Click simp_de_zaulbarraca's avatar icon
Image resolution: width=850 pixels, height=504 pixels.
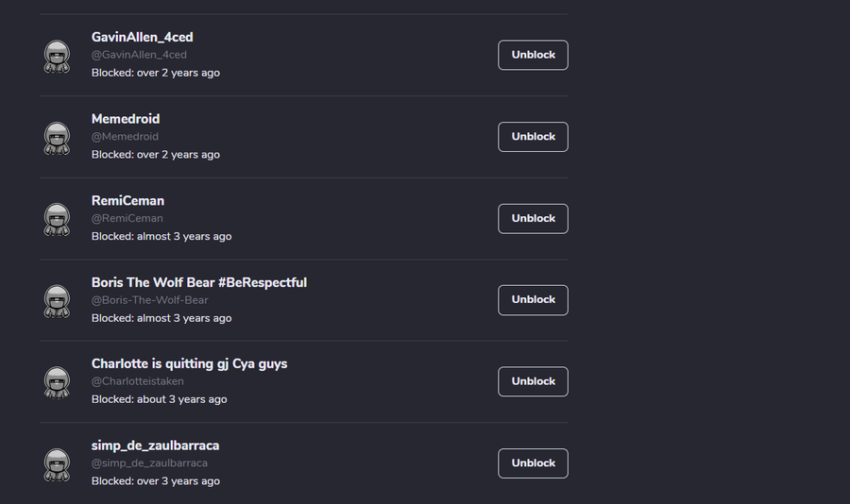[58, 463]
